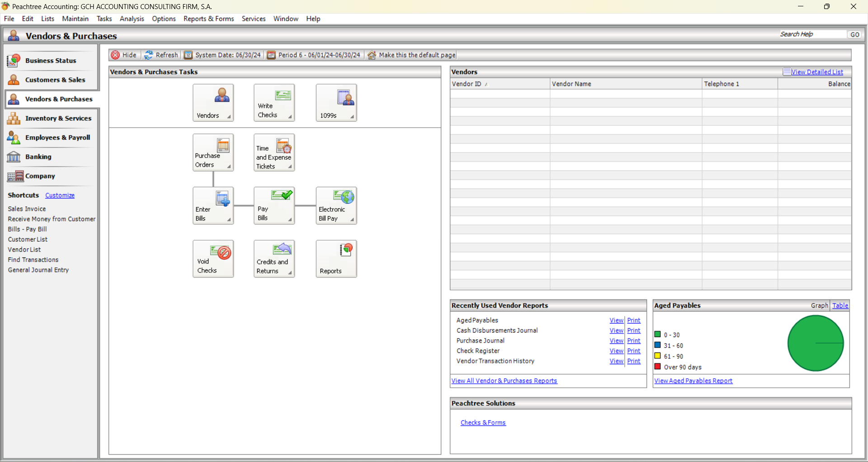Open the General Journal Entry shortcut

[x=38, y=270]
